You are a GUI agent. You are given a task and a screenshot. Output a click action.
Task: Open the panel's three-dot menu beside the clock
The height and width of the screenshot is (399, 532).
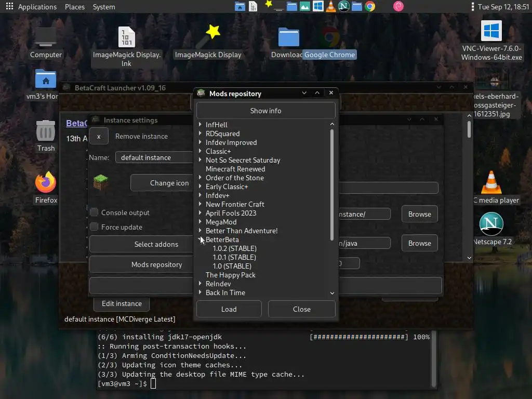pos(473,7)
